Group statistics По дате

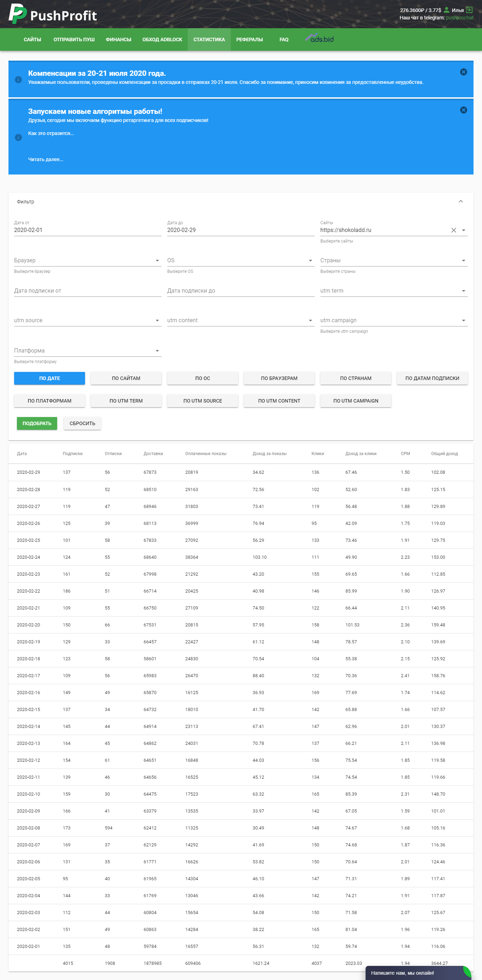49,378
